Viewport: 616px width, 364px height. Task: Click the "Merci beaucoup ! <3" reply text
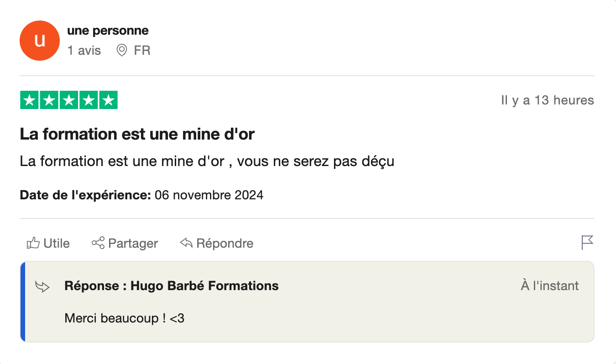point(125,318)
